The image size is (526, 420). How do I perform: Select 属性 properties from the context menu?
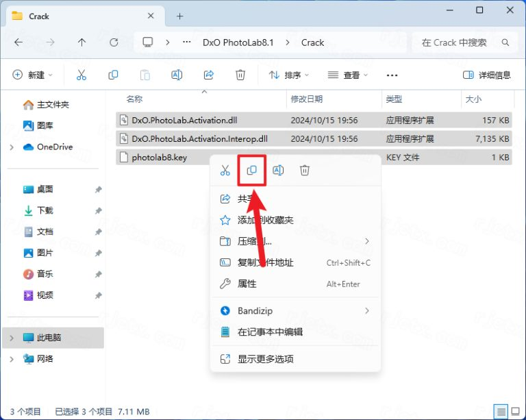click(x=247, y=284)
